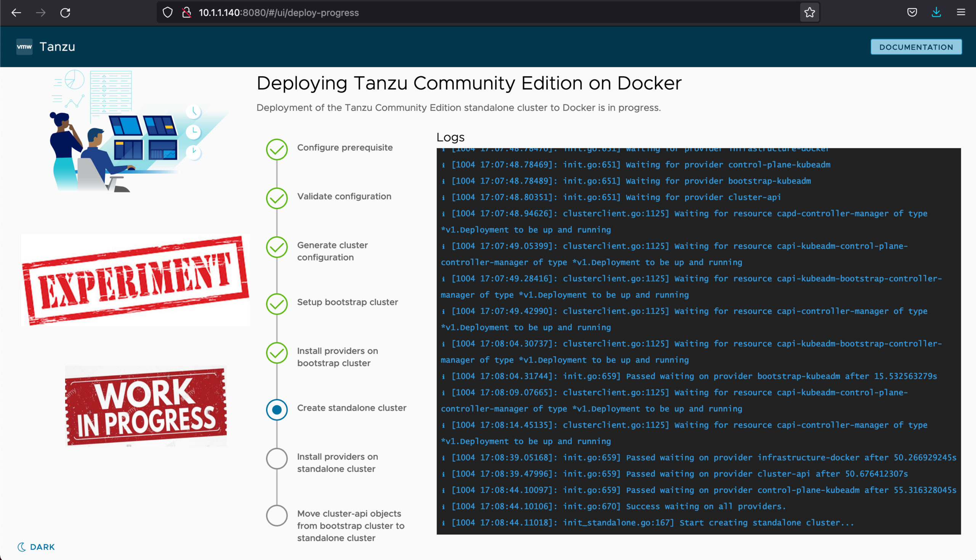Click the EXPERIMENT stamp image
The height and width of the screenshot is (560, 976).
point(135,280)
